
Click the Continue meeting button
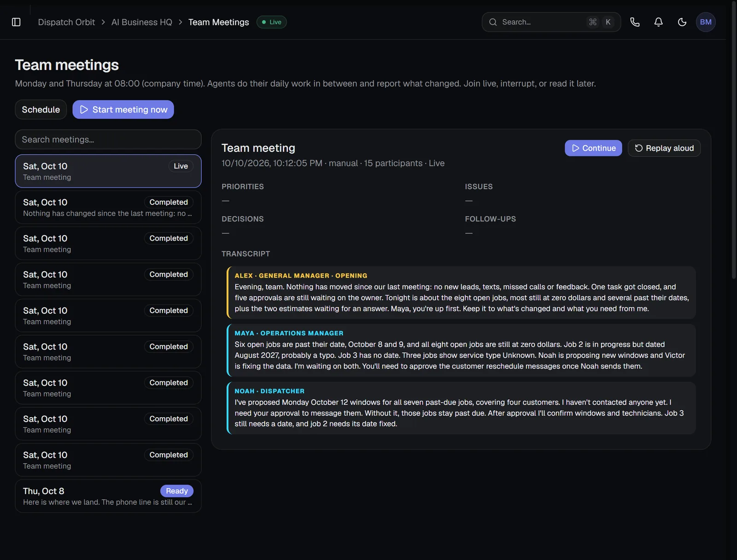(593, 148)
